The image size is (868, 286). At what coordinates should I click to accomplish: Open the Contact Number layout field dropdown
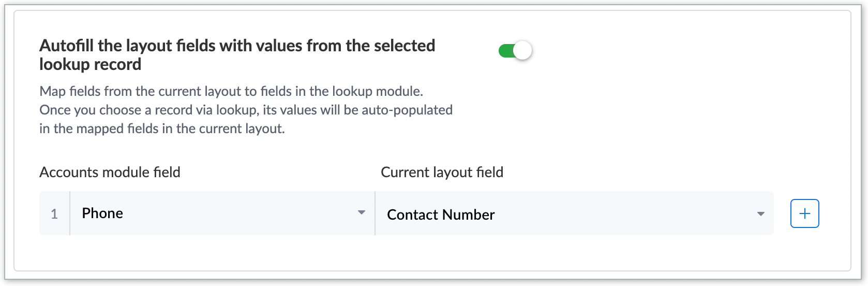pos(574,213)
